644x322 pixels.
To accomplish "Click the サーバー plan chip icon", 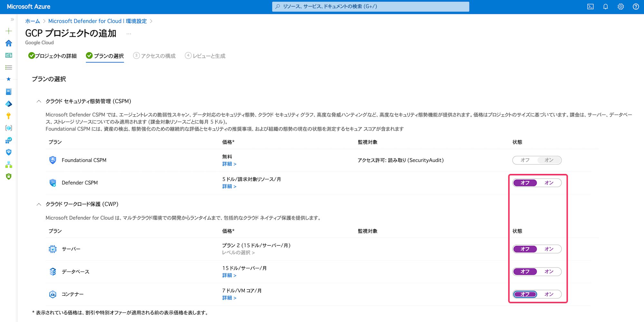I will [x=53, y=249].
